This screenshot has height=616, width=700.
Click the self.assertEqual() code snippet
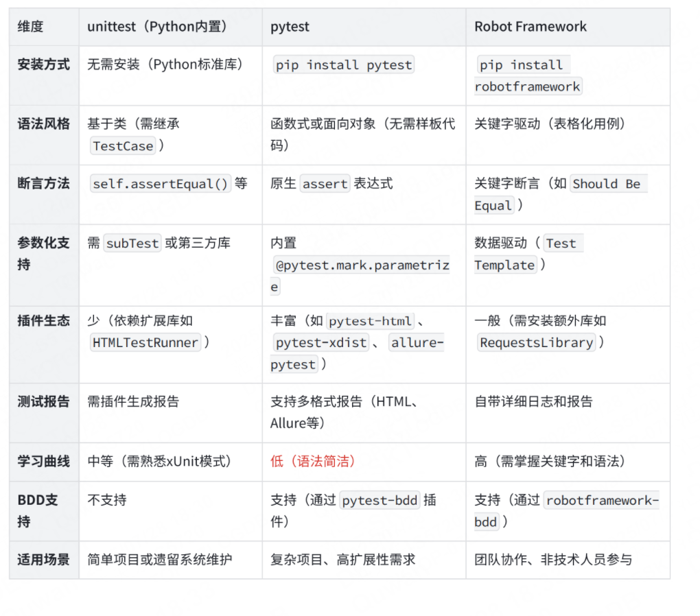tap(161, 184)
